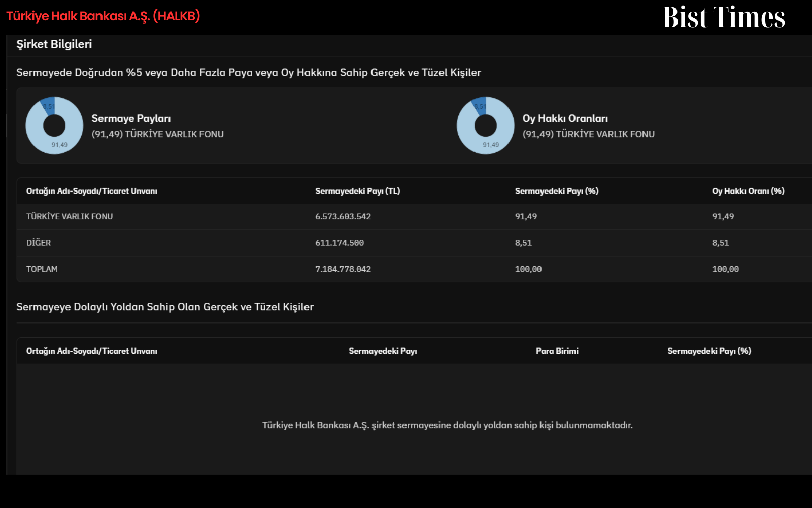The width and height of the screenshot is (812, 508).
Task: Click the Sermayedeki Payı header in the indirect owners table
Action: coord(383,351)
